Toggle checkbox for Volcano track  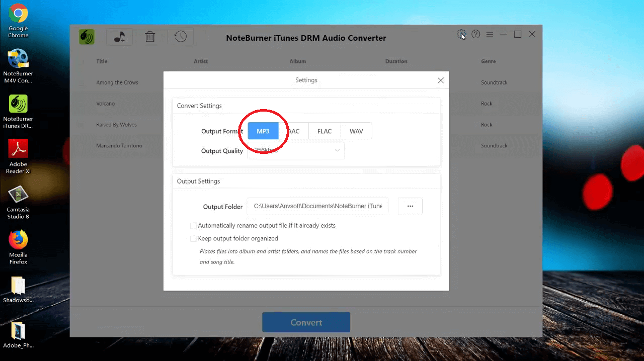[81, 104]
